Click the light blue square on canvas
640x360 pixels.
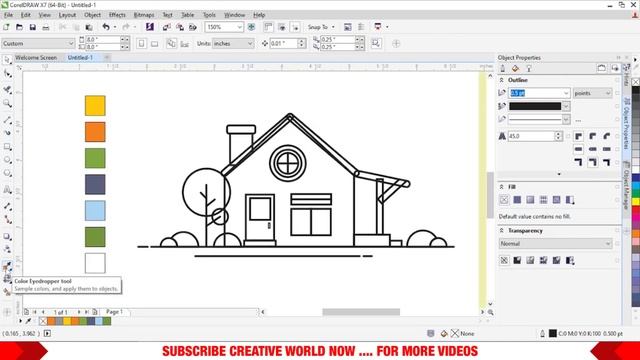pos(95,211)
